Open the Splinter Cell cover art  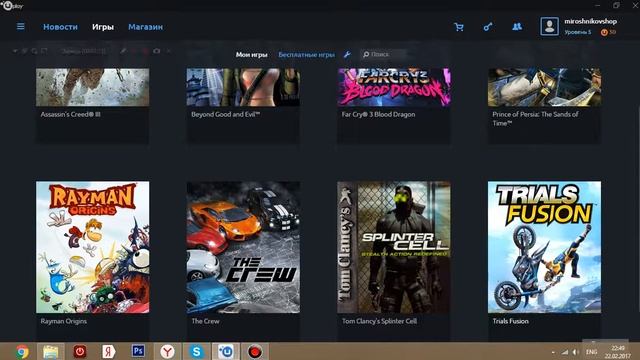click(x=394, y=247)
